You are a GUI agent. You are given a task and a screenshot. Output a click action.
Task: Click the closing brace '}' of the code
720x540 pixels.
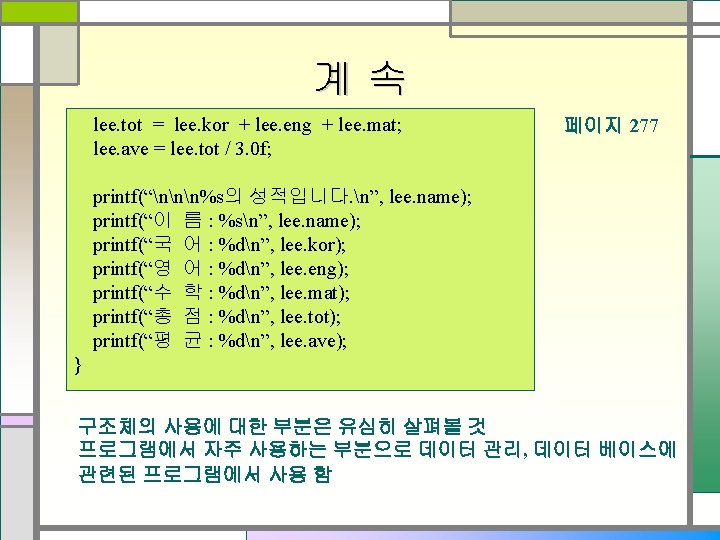[x=78, y=365]
